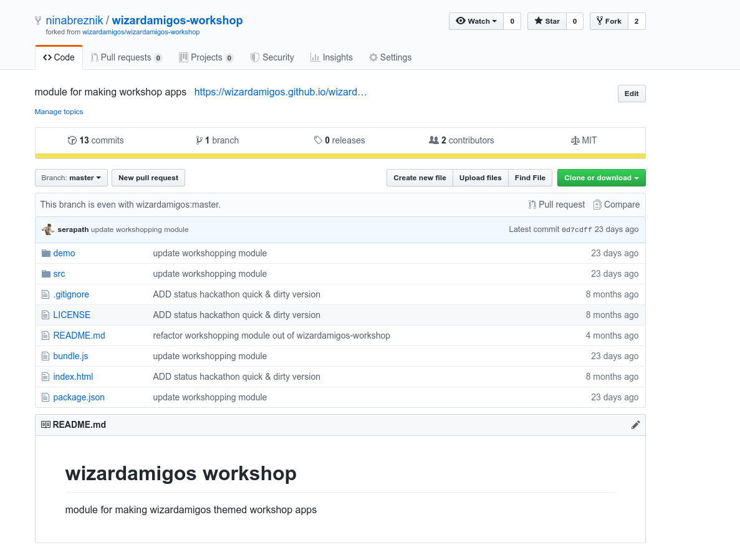Click the bar graph icon on Insights tab
This screenshot has height=560, width=740.
[315, 57]
